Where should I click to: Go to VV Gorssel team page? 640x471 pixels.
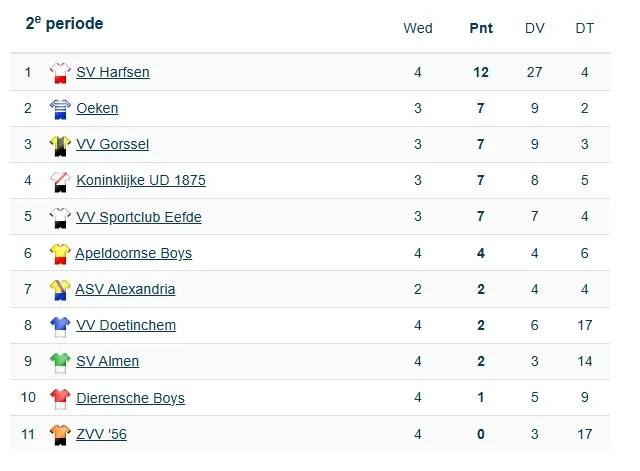coord(112,144)
